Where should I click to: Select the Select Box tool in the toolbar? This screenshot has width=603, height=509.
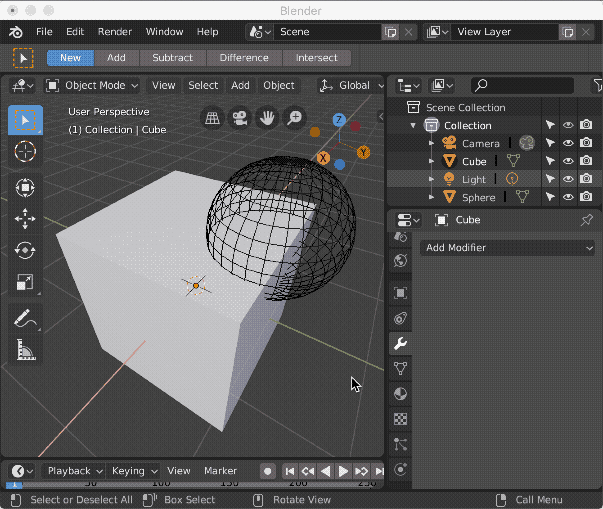coord(25,120)
